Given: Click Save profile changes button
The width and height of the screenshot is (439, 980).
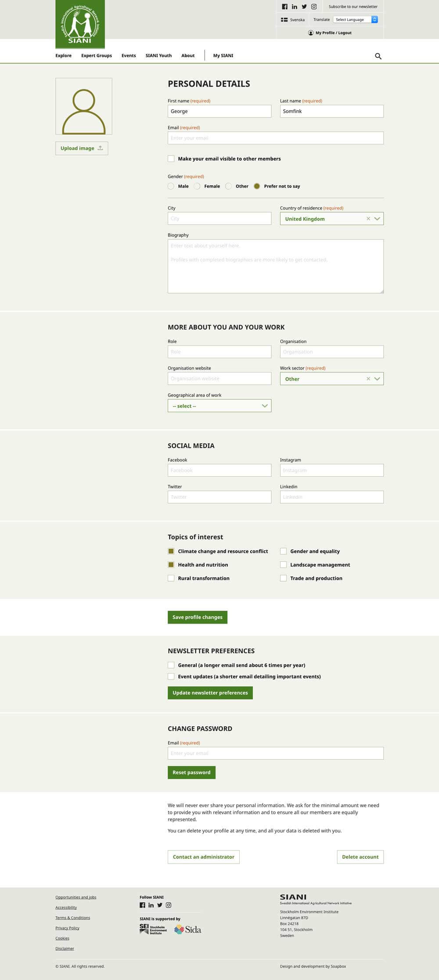Looking at the screenshot, I should point(198,617).
